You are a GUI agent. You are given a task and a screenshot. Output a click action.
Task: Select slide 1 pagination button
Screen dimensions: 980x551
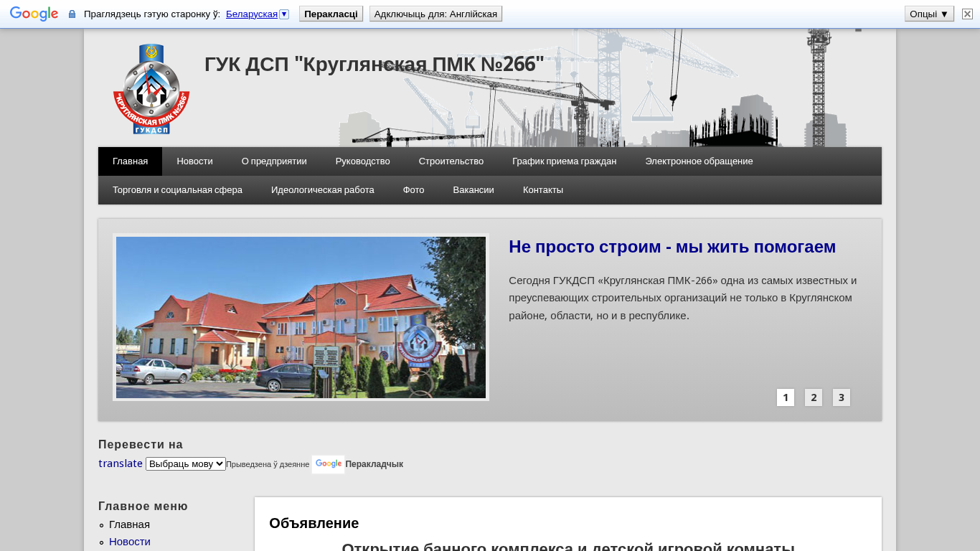785,397
